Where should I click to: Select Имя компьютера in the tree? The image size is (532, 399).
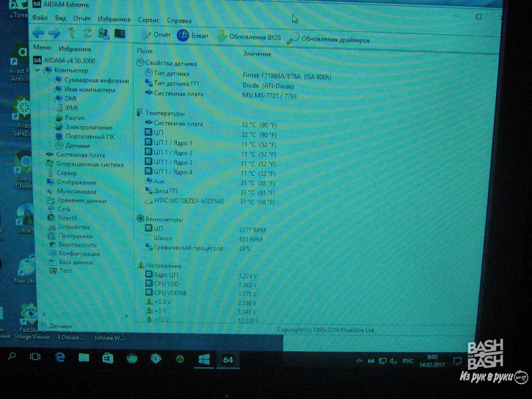tap(85, 90)
